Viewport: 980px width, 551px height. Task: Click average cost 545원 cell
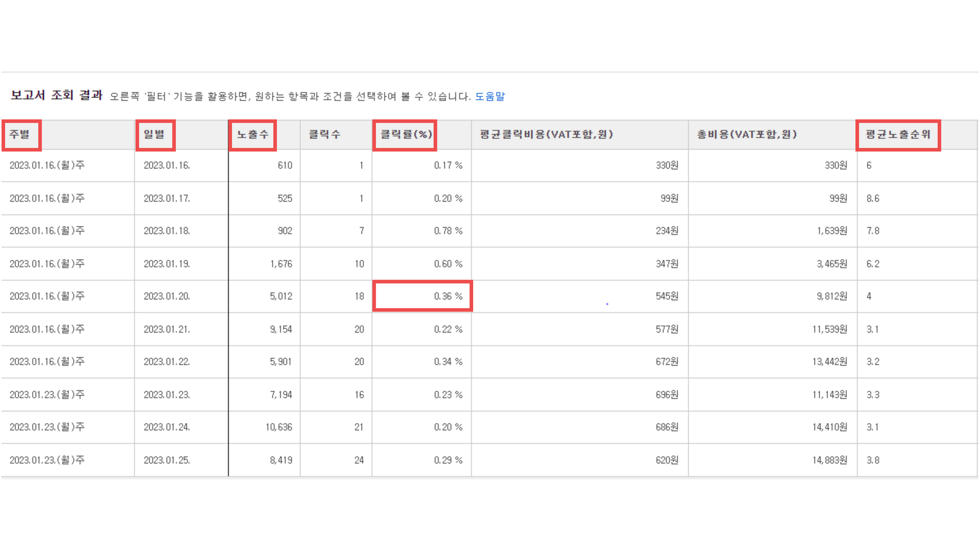(667, 296)
